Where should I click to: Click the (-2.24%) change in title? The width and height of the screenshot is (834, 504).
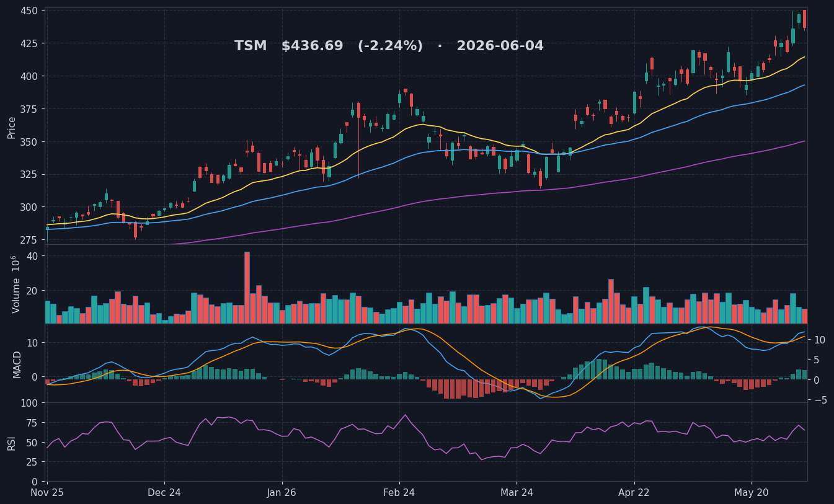(390, 46)
